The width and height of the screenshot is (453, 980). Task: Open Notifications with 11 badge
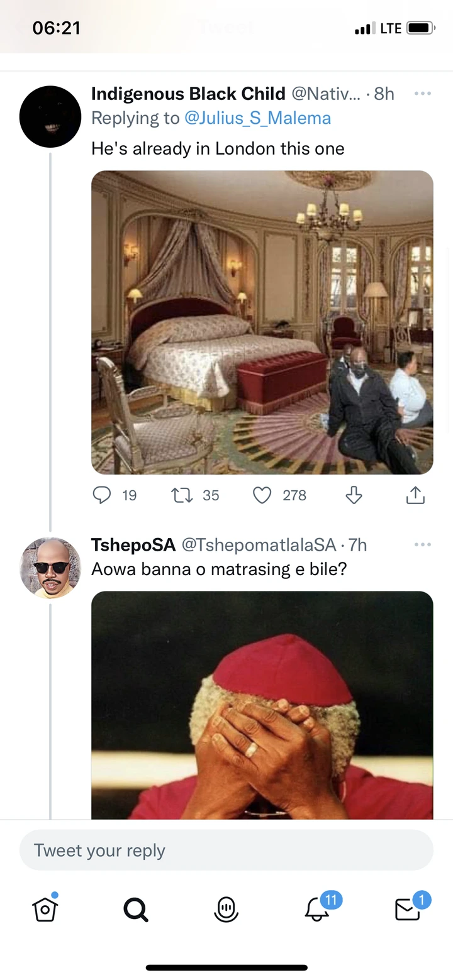tap(317, 908)
